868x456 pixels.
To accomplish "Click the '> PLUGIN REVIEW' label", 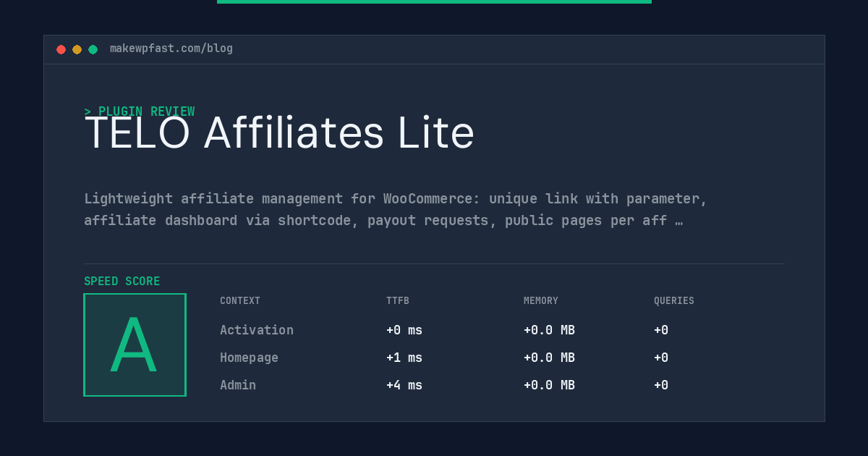I will [140, 111].
